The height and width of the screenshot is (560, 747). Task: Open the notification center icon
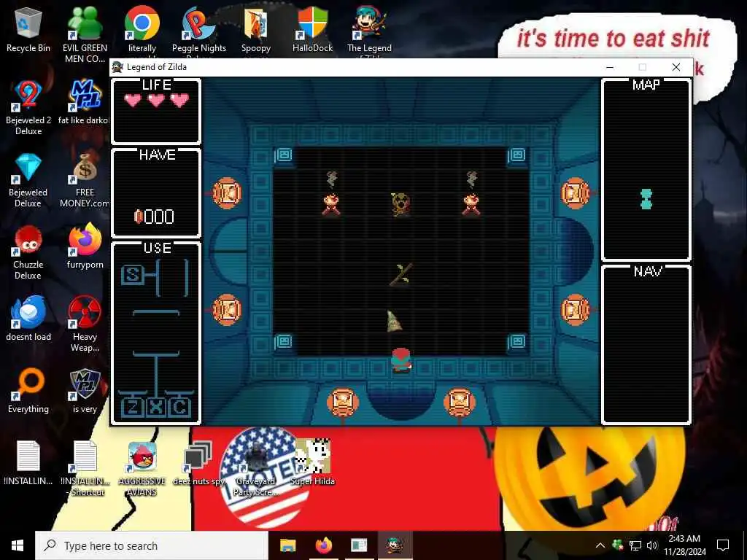[x=723, y=545]
